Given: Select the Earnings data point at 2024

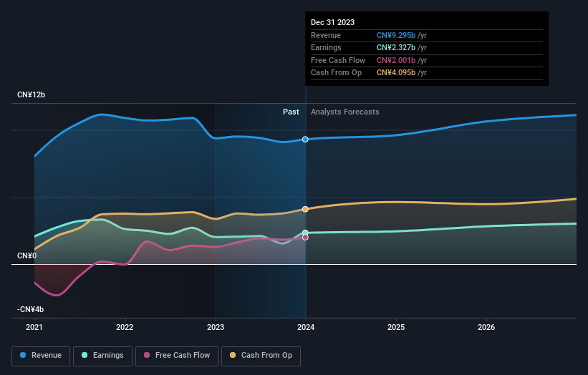Looking at the screenshot, I should click(305, 233).
